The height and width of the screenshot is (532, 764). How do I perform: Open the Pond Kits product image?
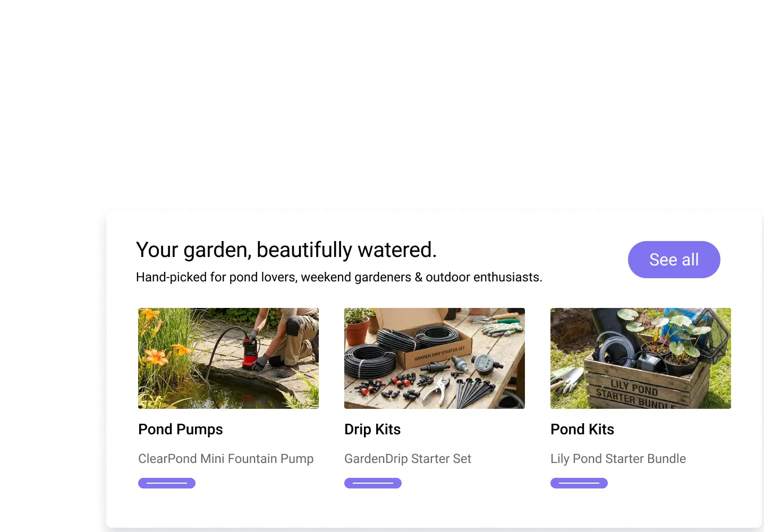(x=640, y=358)
